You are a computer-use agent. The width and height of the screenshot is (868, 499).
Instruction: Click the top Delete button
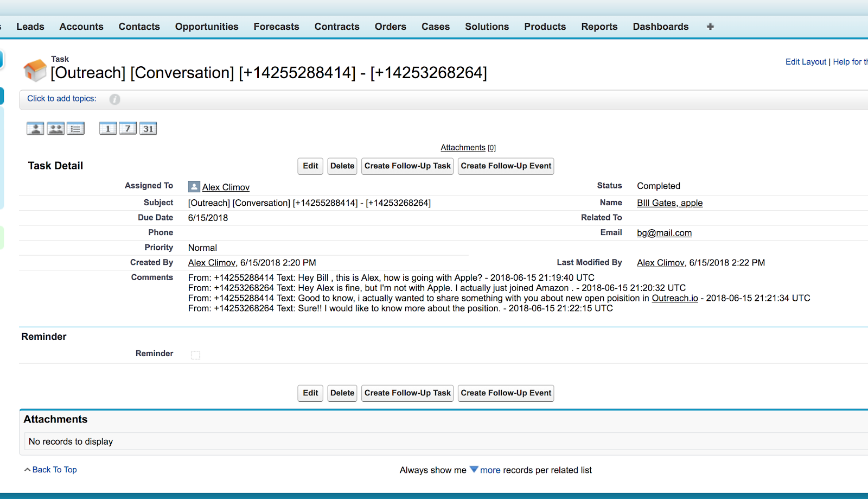pos(342,166)
